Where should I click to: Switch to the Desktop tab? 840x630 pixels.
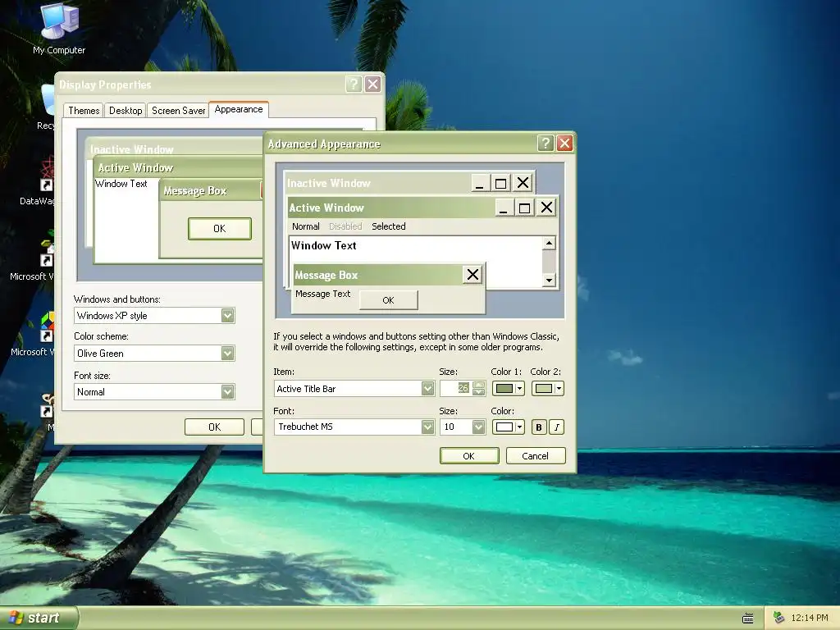(x=126, y=111)
